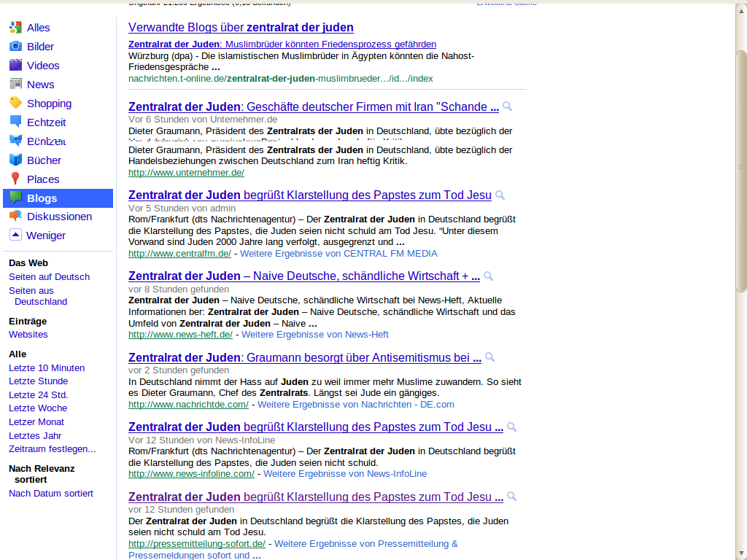The width and height of the screenshot is (747, 560).
Task: Filter by Seiten aus Deutschland
Action: point(38,296)
